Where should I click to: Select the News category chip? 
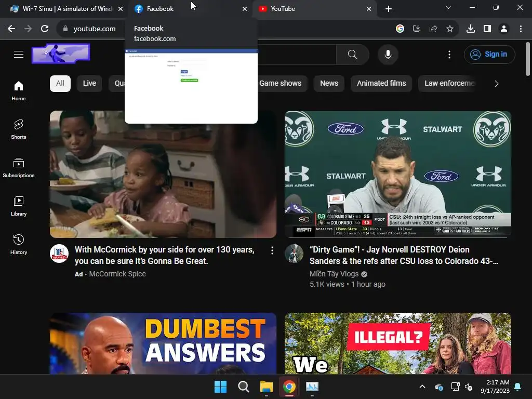329,84
